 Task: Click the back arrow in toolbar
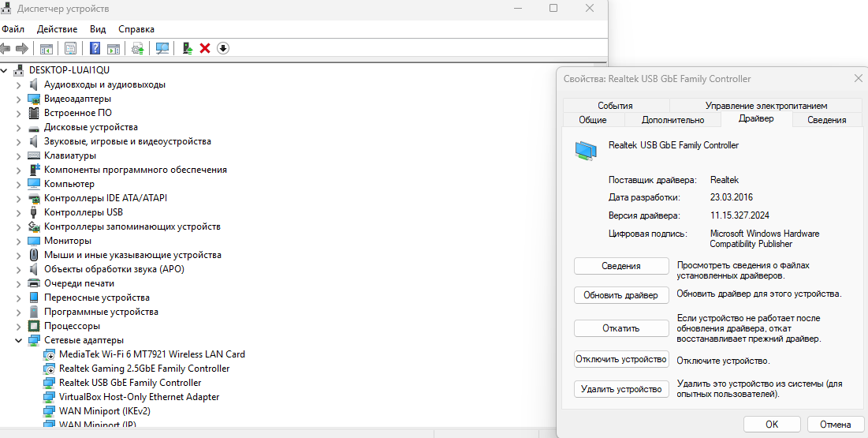coord(6,48)
